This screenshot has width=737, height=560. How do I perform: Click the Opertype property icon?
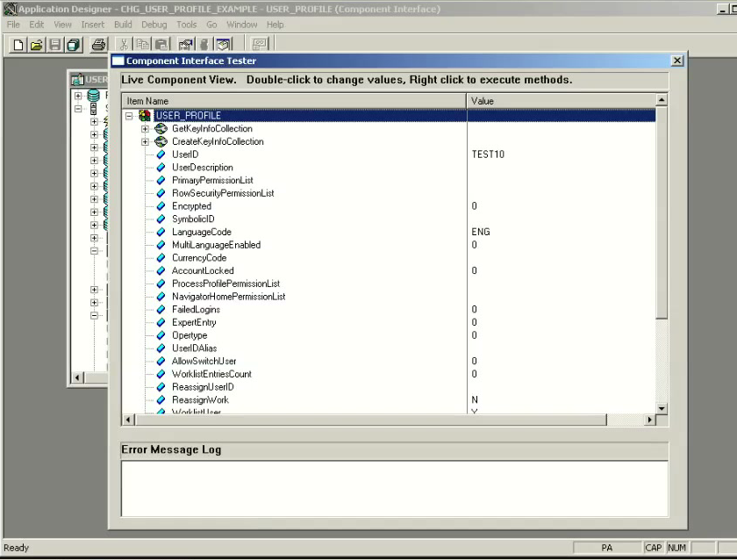tap(161, 335)
